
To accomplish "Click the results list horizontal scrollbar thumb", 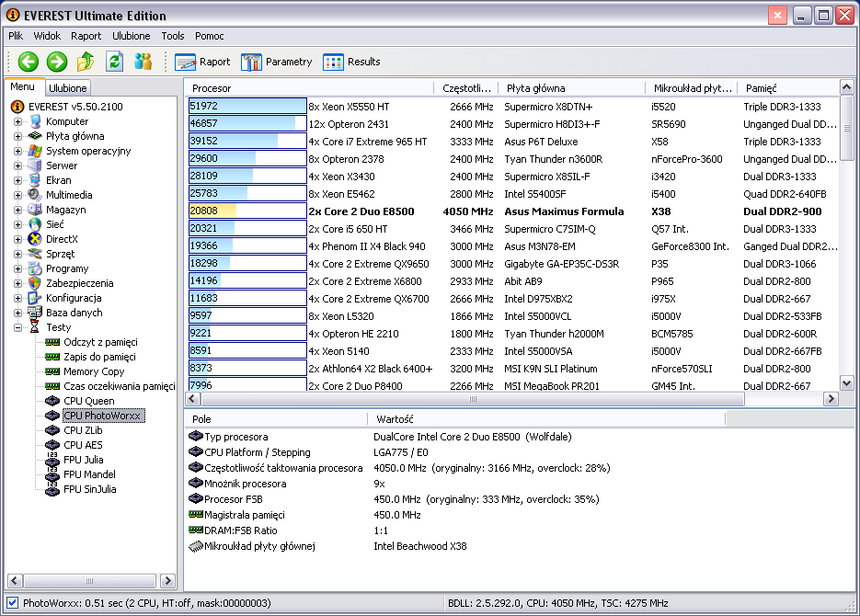I will click(475, 399).
